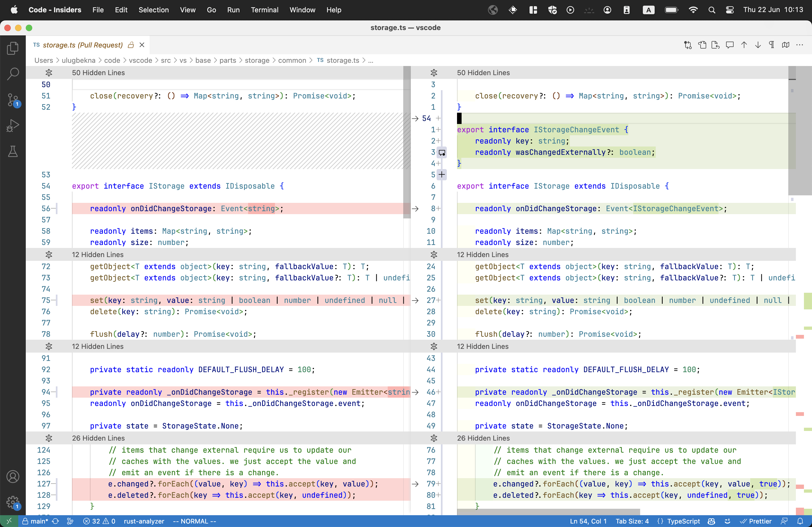This screenshot has width=812, height=527.
Task: Click the errors and warnings counter
Action: point(99,521)
